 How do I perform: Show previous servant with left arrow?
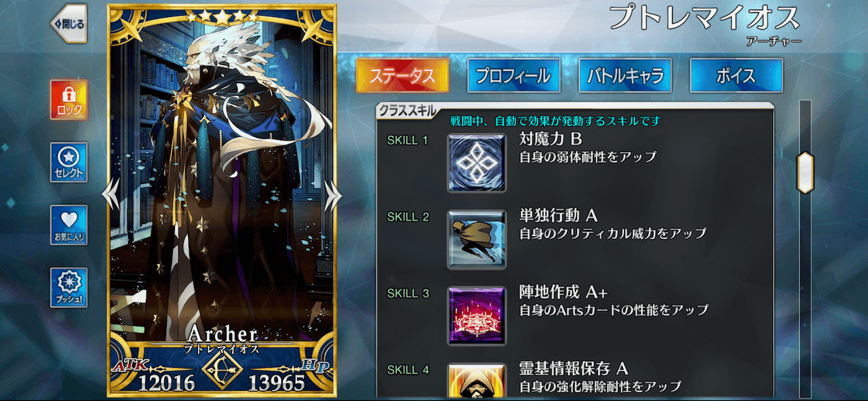pos(111,196)
